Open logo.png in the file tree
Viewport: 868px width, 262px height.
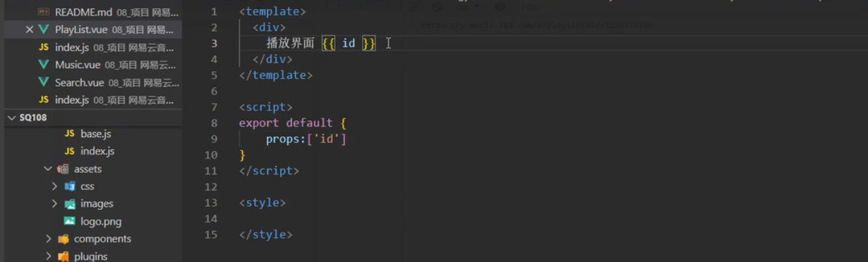pyautogui.click(x=101, y=221)
